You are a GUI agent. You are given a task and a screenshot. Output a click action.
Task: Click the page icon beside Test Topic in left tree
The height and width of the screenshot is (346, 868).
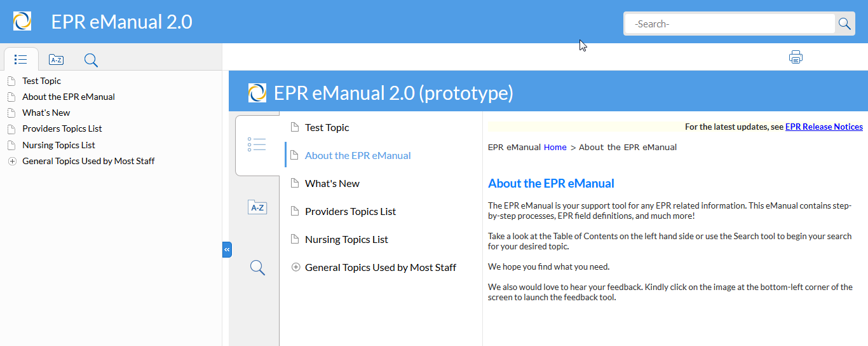tap(11, 81)
